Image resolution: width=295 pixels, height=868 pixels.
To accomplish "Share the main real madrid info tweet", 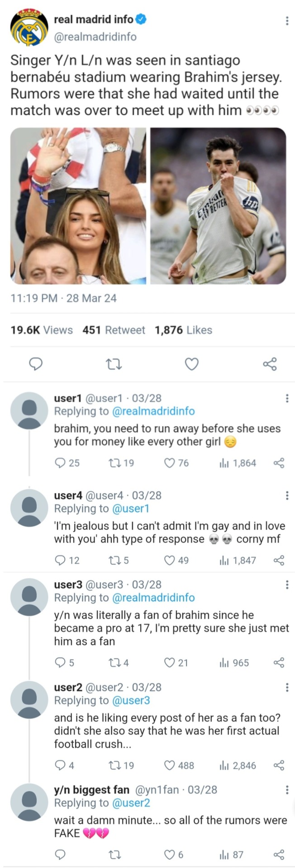I will [x=270, y=364].
